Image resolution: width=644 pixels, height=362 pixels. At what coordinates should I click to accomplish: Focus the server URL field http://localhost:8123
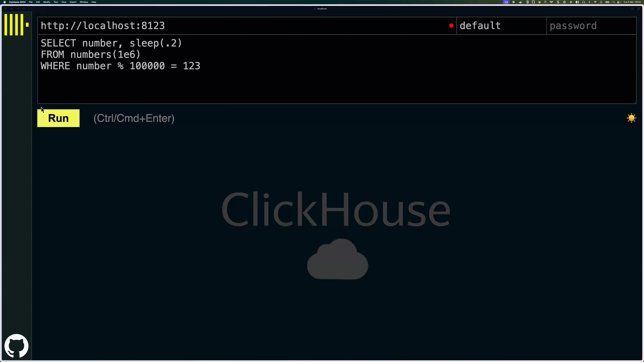247,26
